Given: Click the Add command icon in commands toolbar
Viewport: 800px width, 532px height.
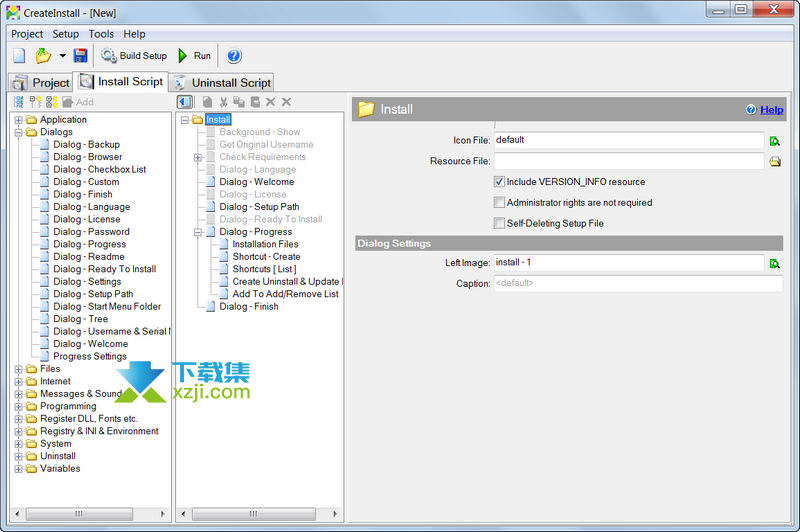Looking at the screenshot, I should point(67,102).
